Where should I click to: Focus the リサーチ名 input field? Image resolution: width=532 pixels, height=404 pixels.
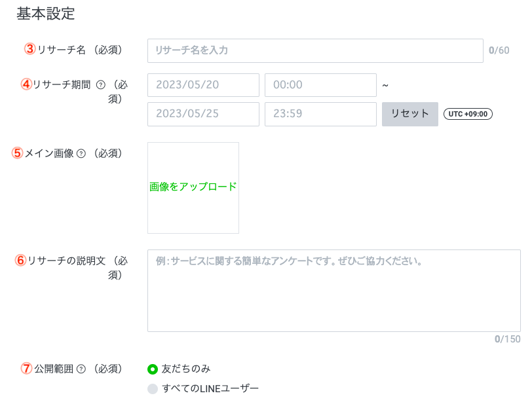[x=314, y=50]
